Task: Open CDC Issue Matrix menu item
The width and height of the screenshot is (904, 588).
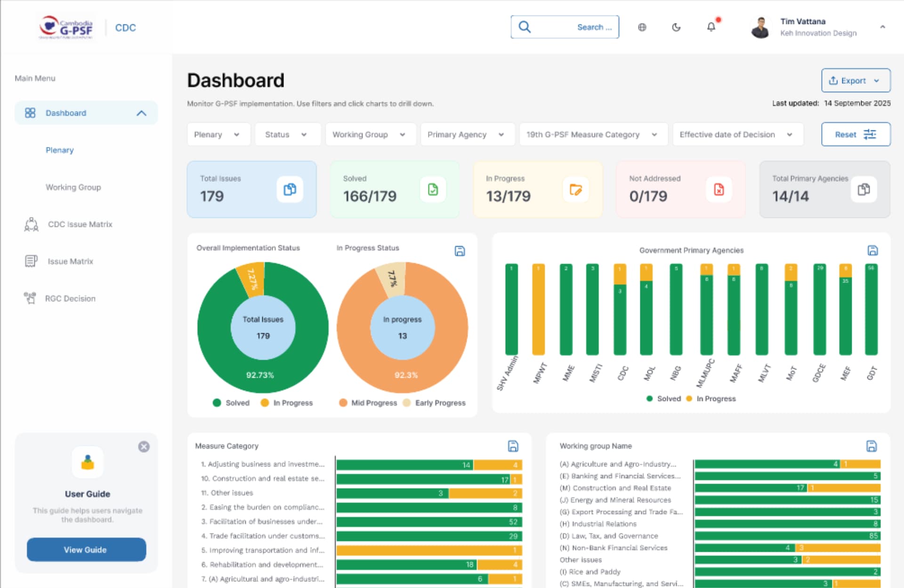Action: [80, 224]
